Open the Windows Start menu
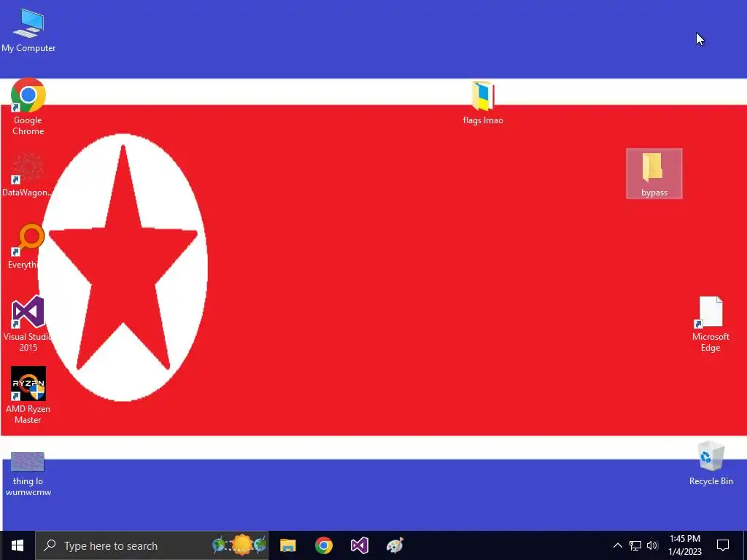Image resolution: width=747 pixels, height=560 pixels. (18, 545)
